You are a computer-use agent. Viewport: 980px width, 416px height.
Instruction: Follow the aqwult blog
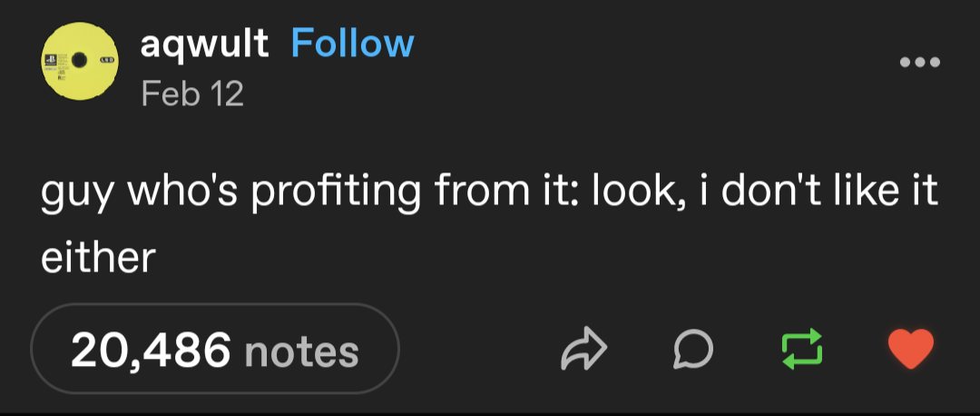coord(352,43)
